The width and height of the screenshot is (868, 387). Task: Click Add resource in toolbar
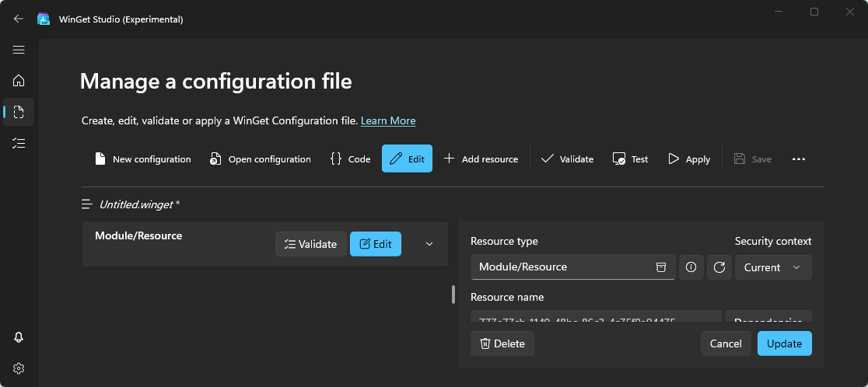tap(481, 159)
